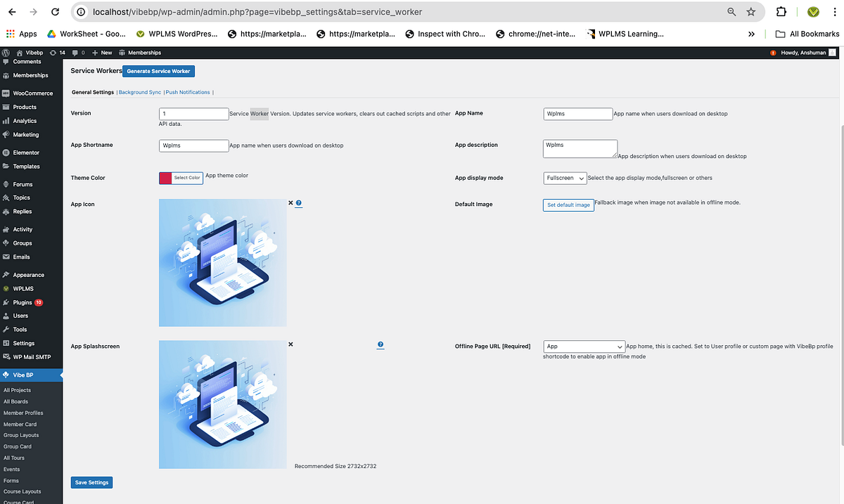
Task: Click the Generate Service Worker button
Action: tap(158, 71)
